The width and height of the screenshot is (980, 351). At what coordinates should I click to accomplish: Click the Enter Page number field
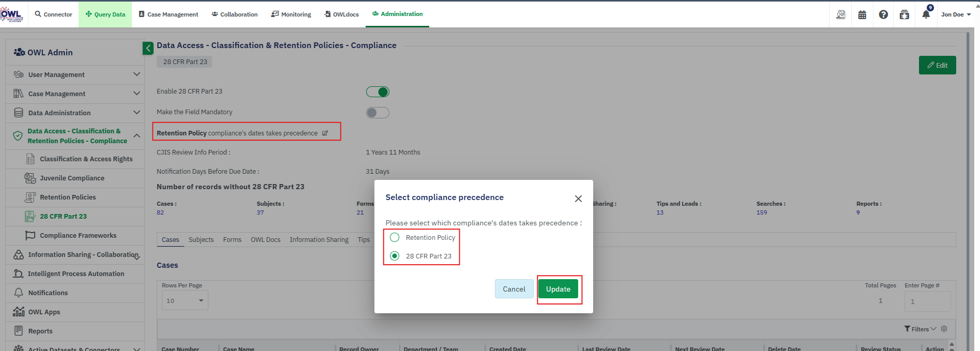click(927, 301)
